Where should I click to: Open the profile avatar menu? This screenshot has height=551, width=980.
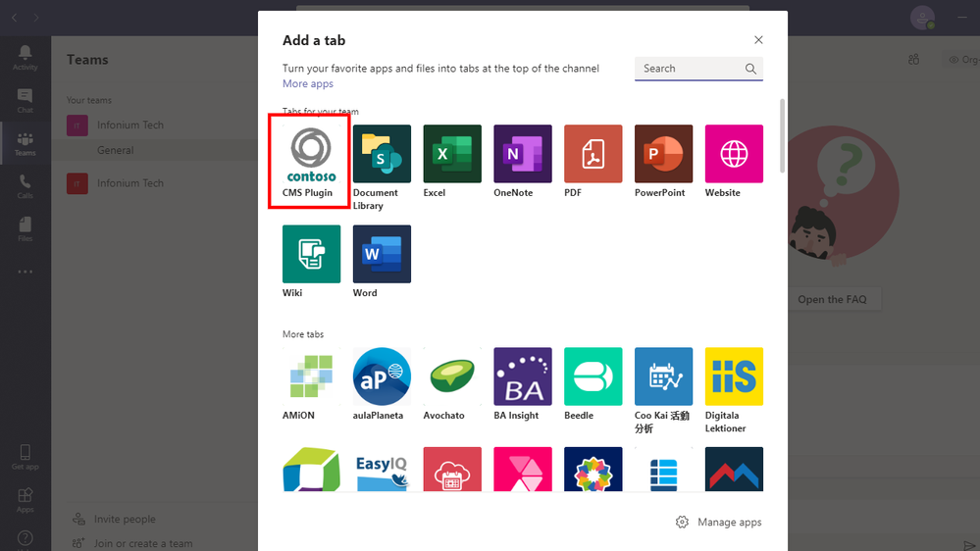(x=922, y=18)
